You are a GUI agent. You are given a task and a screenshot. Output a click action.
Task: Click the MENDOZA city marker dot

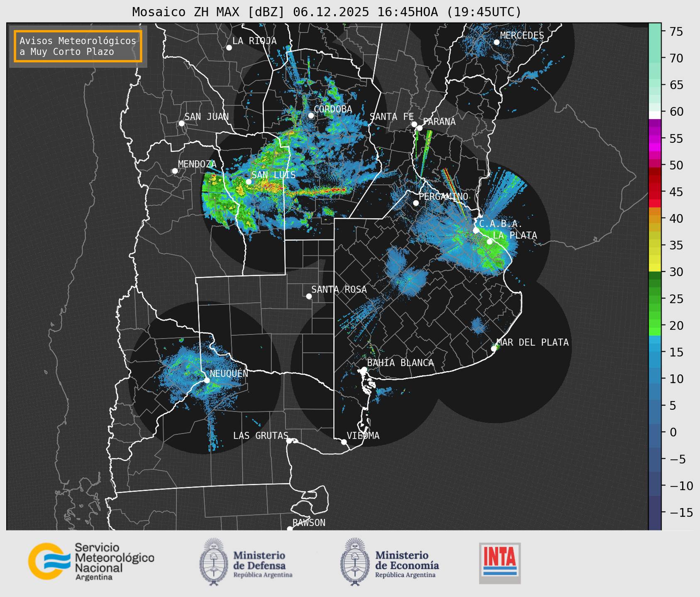pyautogui.click(x=175, y=171)
